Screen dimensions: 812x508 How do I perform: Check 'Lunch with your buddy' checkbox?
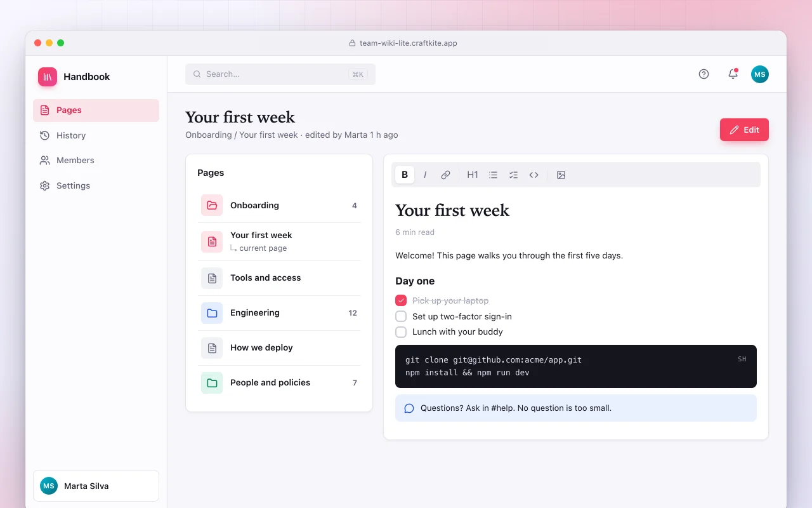(x=401, y=331)
